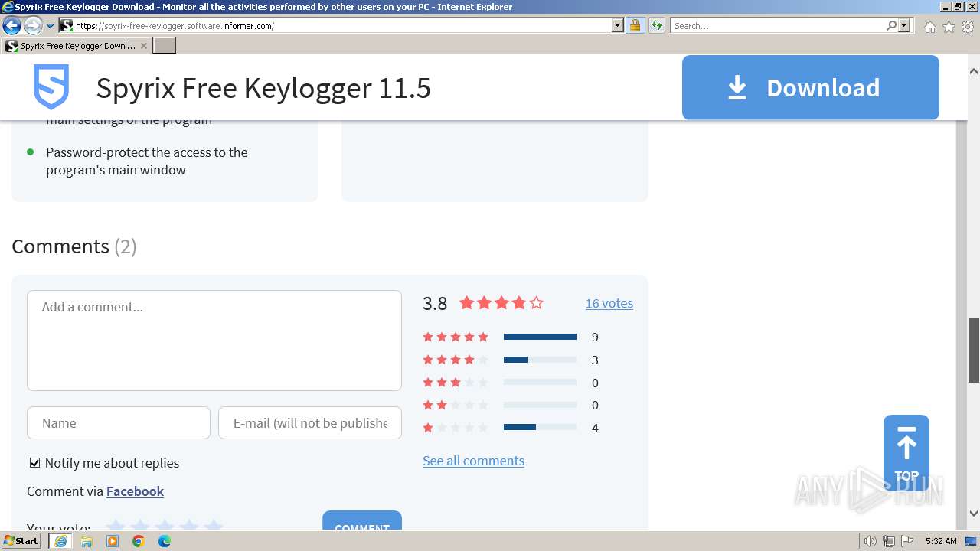Open the Facebook comment link
This screenshot has width=980, height=551.
(x=135, y=491)
